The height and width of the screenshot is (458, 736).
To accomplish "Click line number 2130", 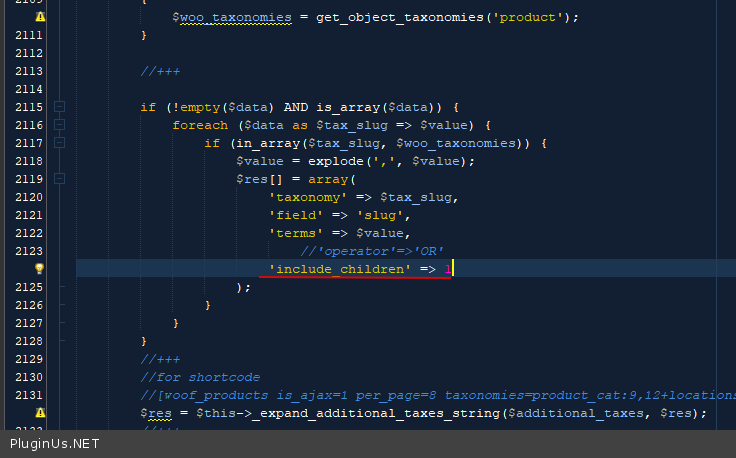I will pyautogui.click(x=29, y=377).
